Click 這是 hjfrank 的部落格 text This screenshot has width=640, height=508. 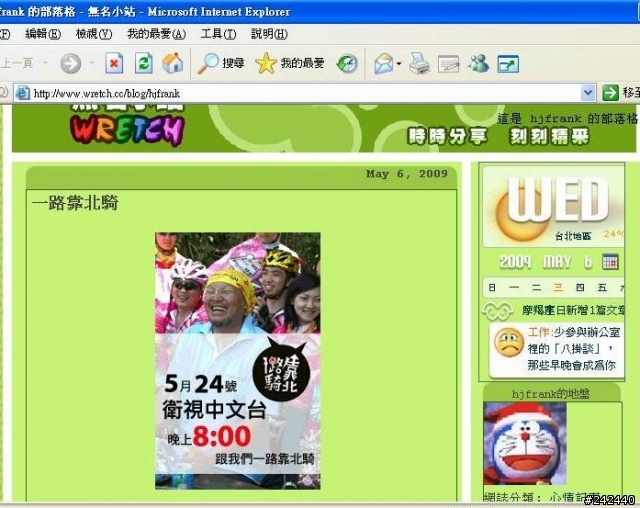point(567,119)
